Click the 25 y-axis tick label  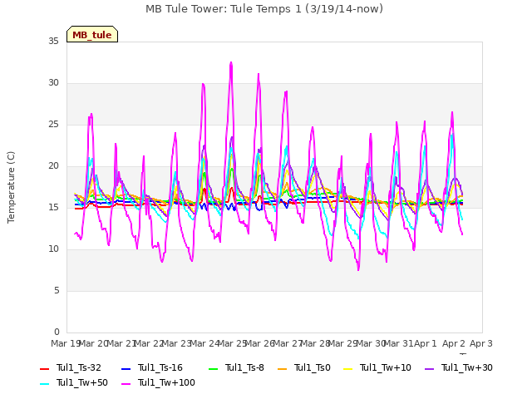click(x=53, y=125)
